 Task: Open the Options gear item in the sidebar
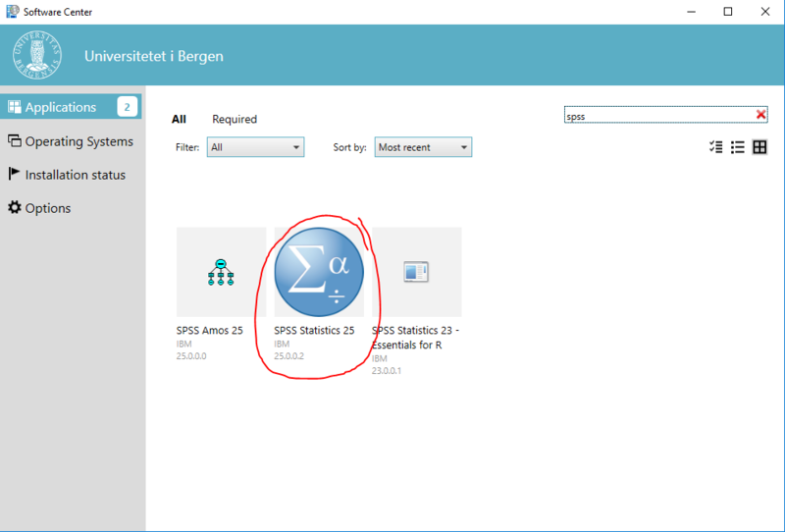pyautogui.click(x=39, y=208)
